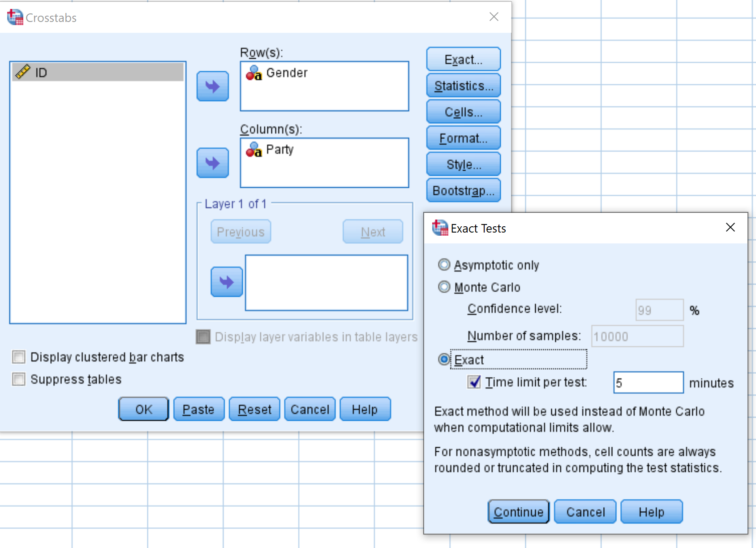Open the Exact... options button
This screenshot has width=756, height=548.
[464, 59]
